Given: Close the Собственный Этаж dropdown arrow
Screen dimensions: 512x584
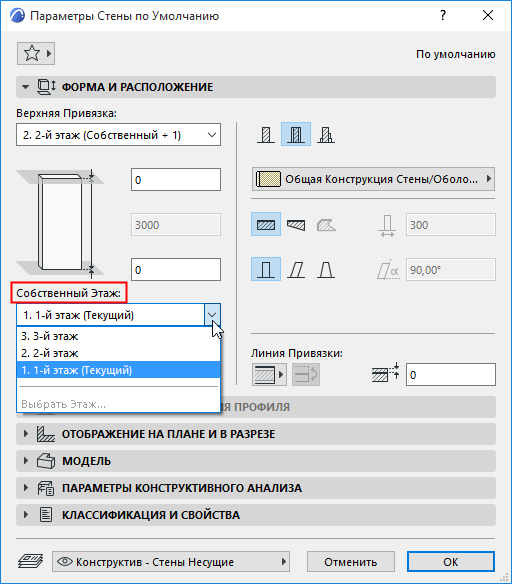Looking at the screenshot, I should [212, 315].
